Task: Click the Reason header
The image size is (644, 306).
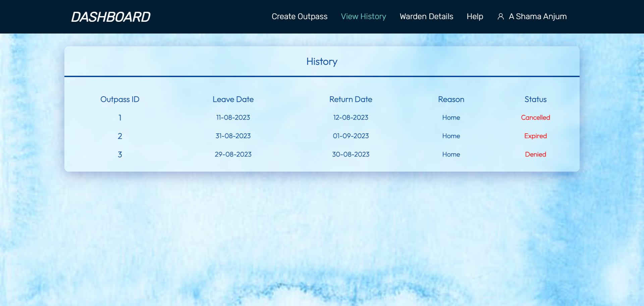Action: coord(451,99)
